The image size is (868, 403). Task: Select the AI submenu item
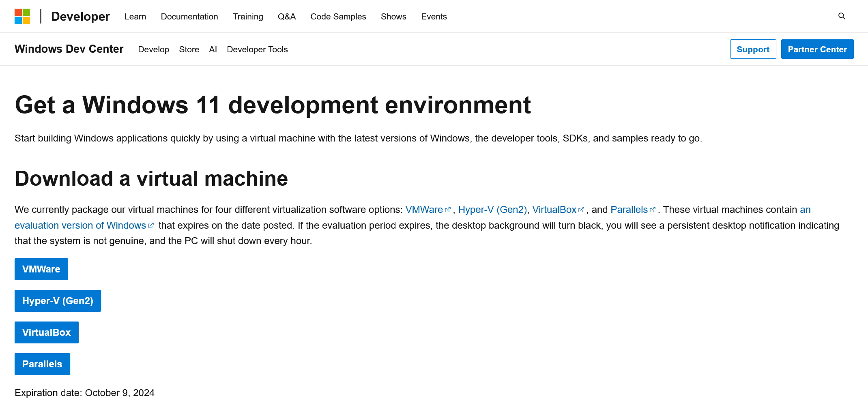click(213, 49)
